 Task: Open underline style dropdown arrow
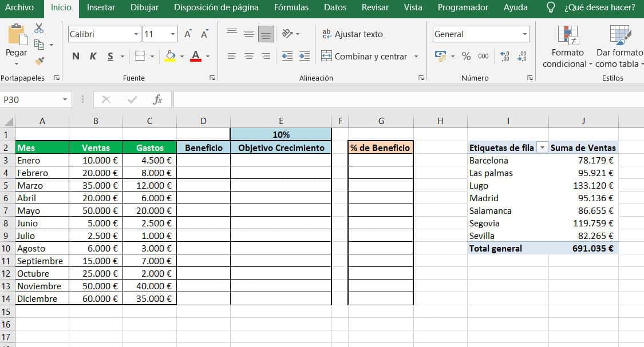(123, 56)
